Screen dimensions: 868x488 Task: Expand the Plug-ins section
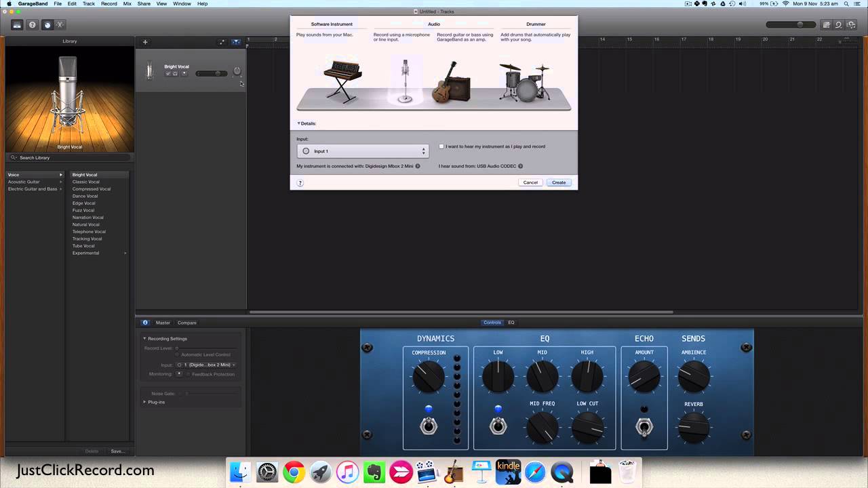click(144, 402)
